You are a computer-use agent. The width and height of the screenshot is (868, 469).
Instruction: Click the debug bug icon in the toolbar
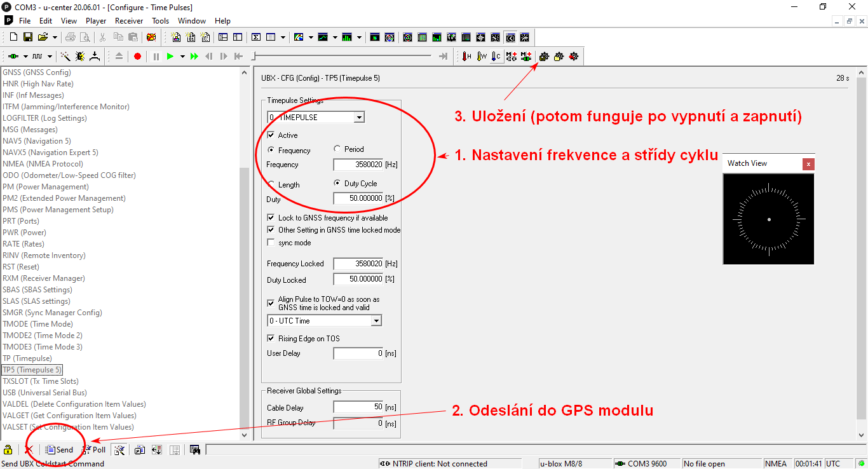coord(79,57)
